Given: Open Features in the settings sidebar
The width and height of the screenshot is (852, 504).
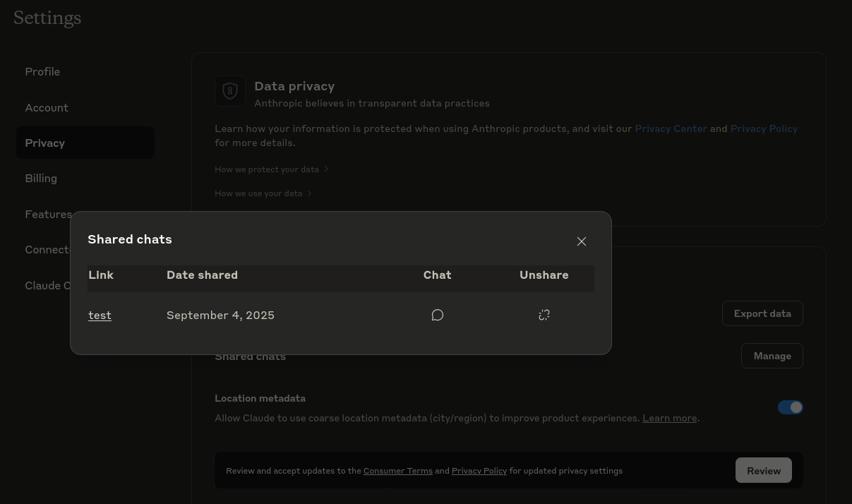Looking at the screenshot, I should click(x=48, y=215).
